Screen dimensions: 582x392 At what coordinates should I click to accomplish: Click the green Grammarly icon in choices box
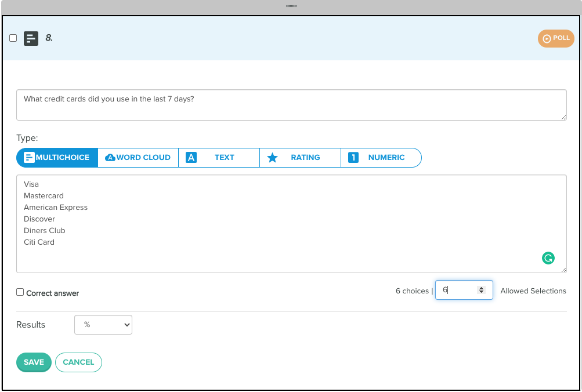point(548,257)
